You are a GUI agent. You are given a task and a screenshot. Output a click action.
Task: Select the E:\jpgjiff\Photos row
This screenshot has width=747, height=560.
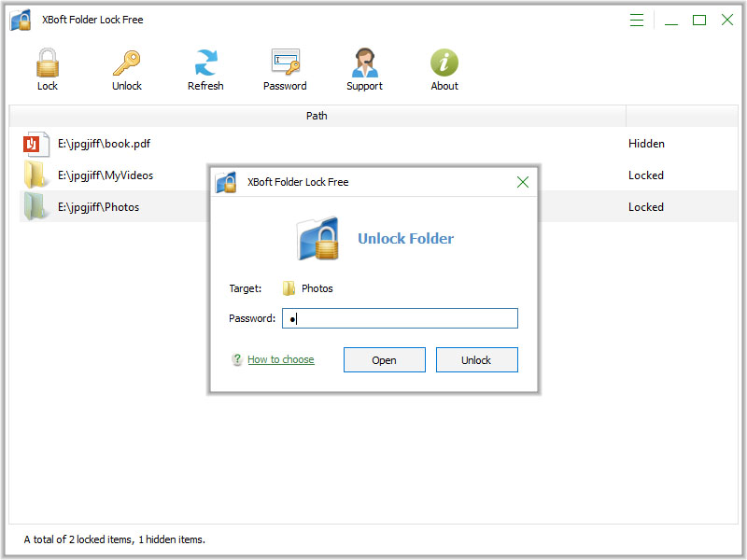click(x=98, y=207)
